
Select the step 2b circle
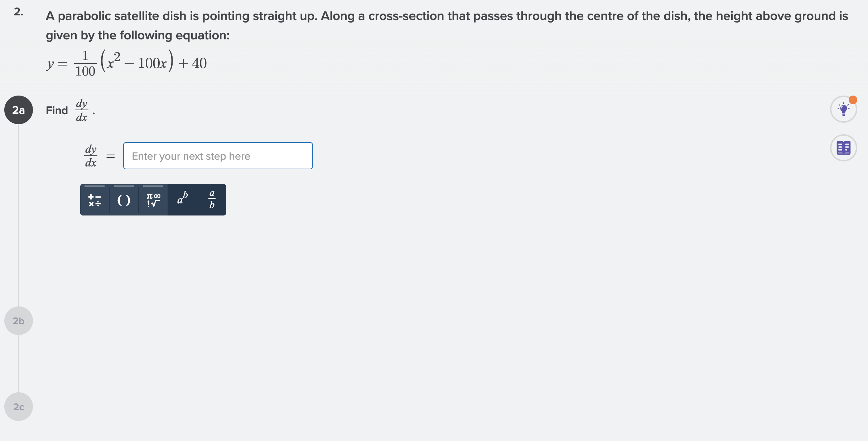coord(18,320)
